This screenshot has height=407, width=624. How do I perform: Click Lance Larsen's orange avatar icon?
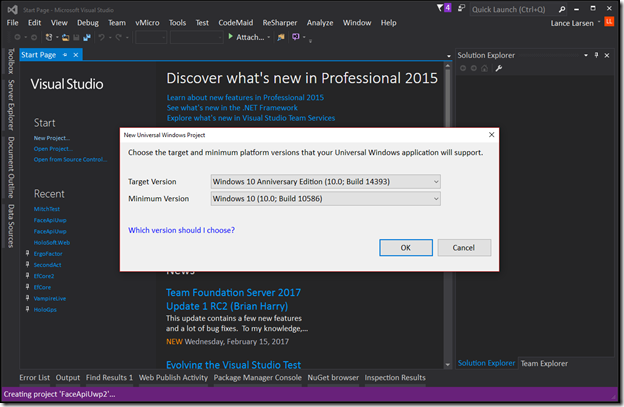coord(609,21)
